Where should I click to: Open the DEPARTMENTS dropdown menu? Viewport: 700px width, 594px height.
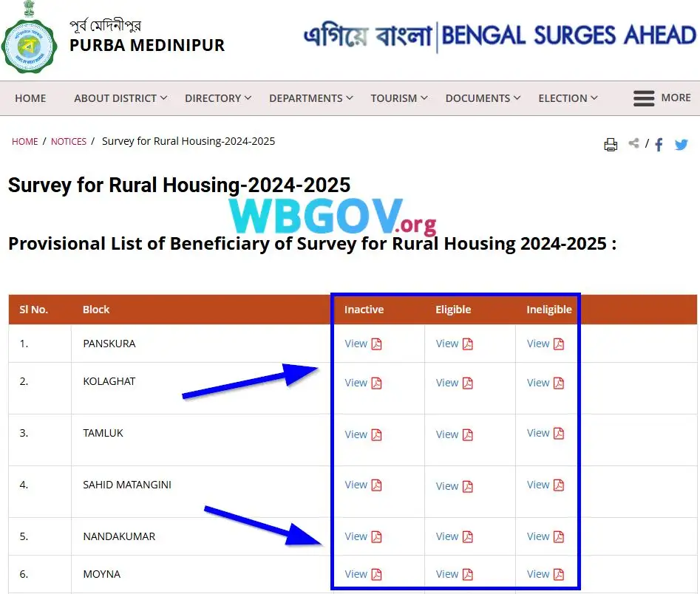306,98
